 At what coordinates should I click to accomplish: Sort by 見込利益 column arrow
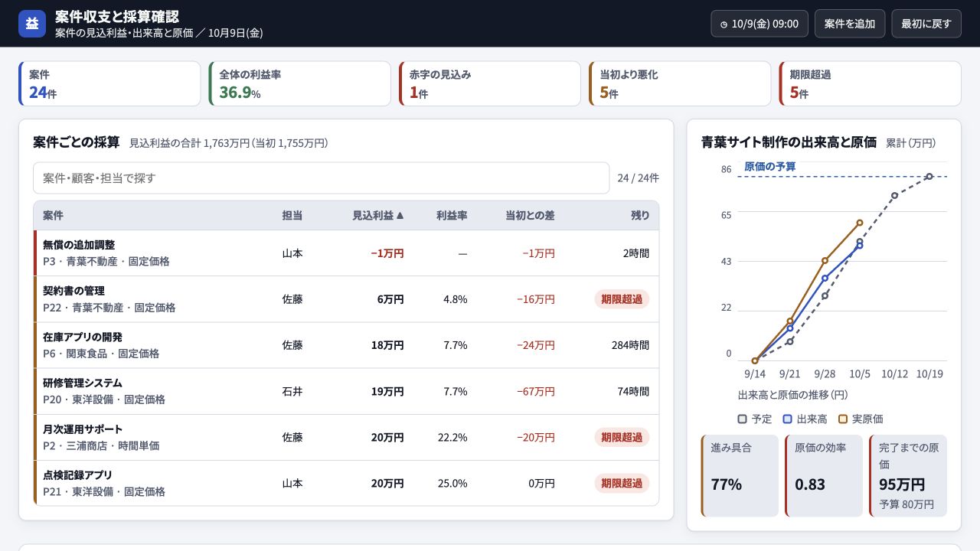tap(400, 216)
